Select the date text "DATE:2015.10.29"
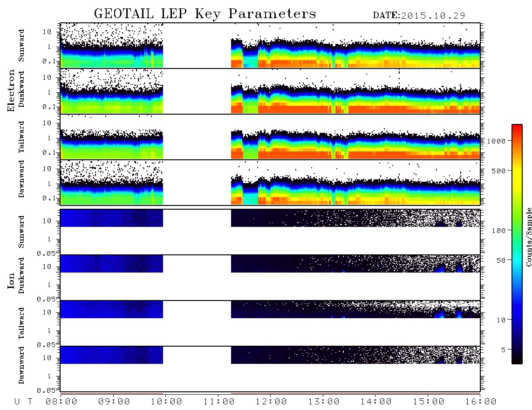This screenshot has height=410, width=532. tap(419, 16)
